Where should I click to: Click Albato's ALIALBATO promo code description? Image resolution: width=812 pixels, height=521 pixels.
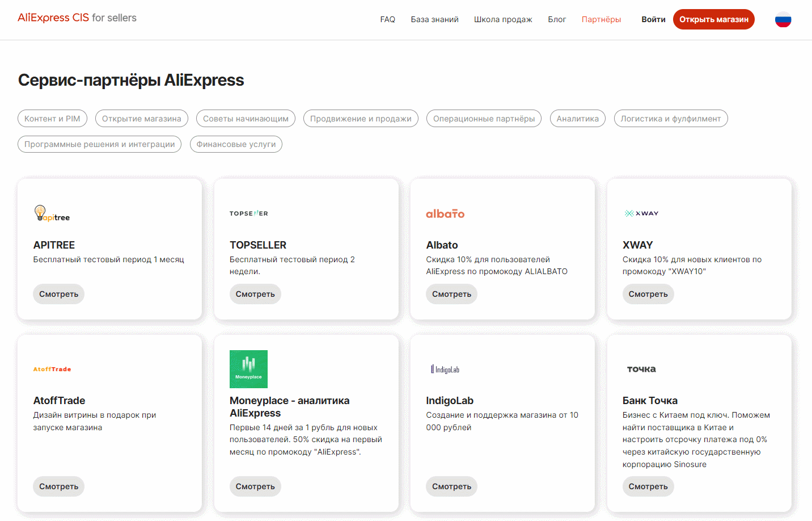(497, 266)
